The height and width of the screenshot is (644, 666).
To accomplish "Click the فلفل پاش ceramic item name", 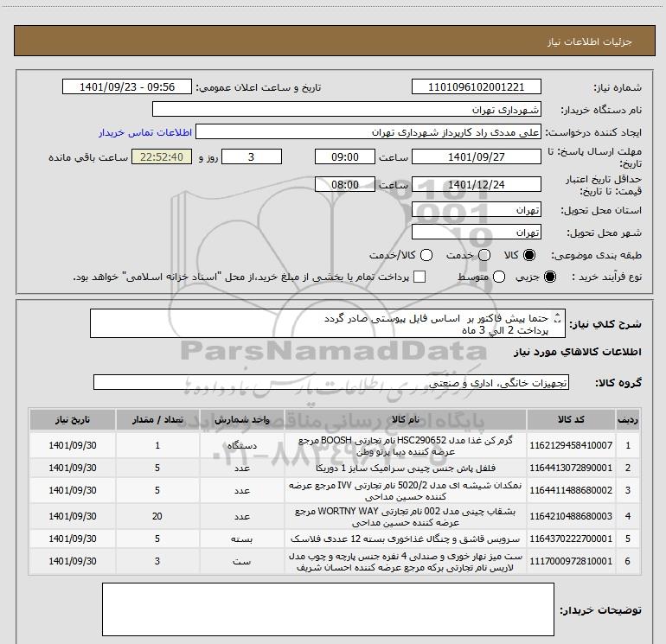I will [x=405, y=468].
